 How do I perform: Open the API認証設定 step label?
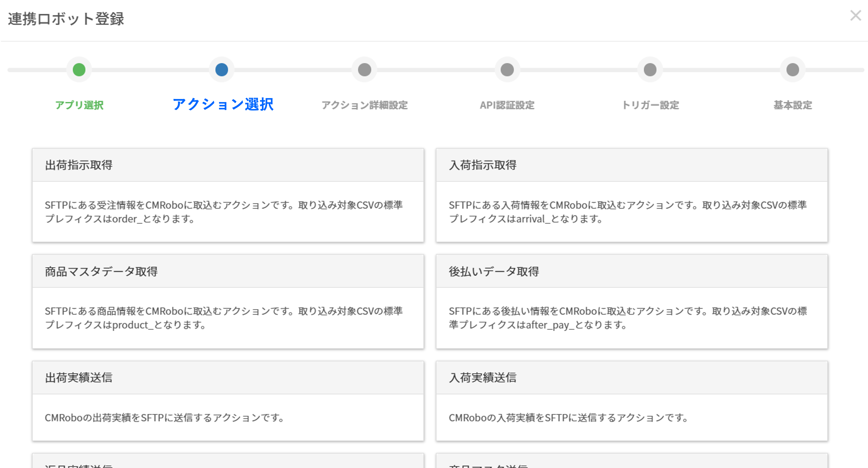click(x=507, y=105)
